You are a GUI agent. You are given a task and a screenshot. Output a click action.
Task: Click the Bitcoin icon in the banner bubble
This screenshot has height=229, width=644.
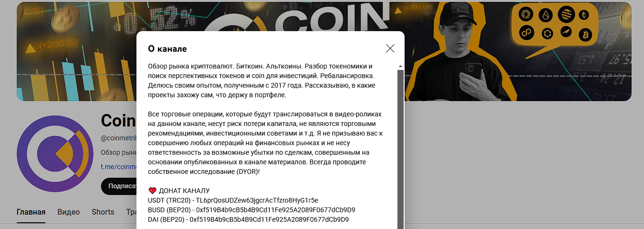click(x=585, y=34)
